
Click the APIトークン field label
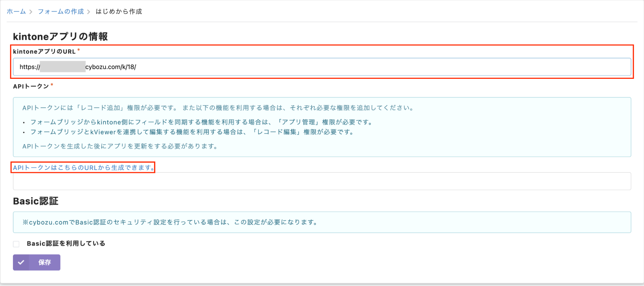coord(31,86)
